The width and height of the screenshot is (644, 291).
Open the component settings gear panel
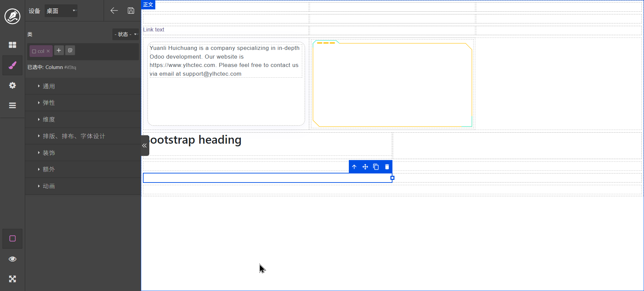click(x=12, y=85)
